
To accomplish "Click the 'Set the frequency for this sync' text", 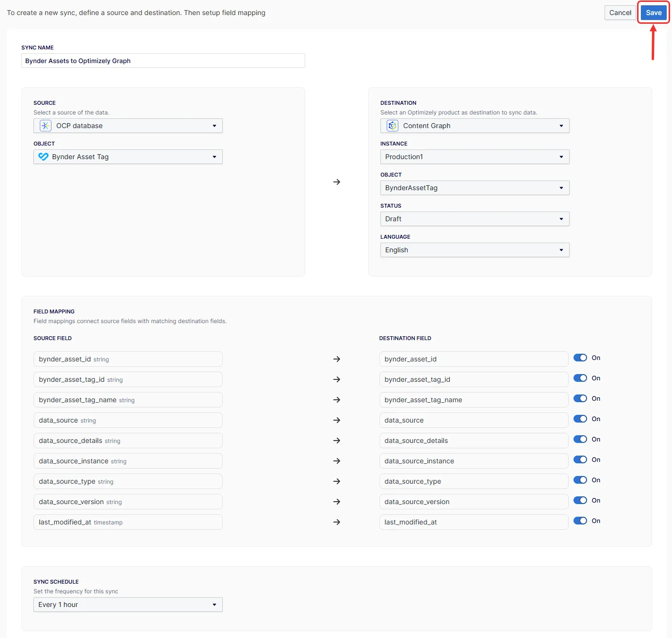I will coord(76,591).
